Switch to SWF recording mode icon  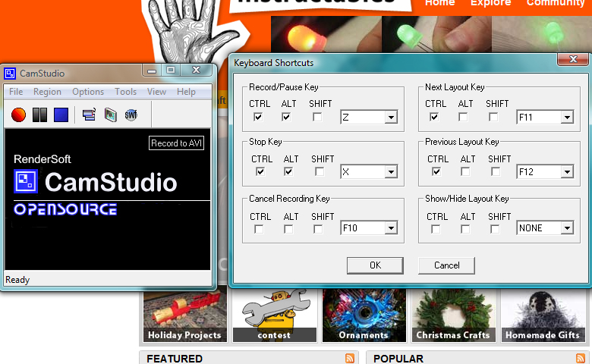[131, 115]
